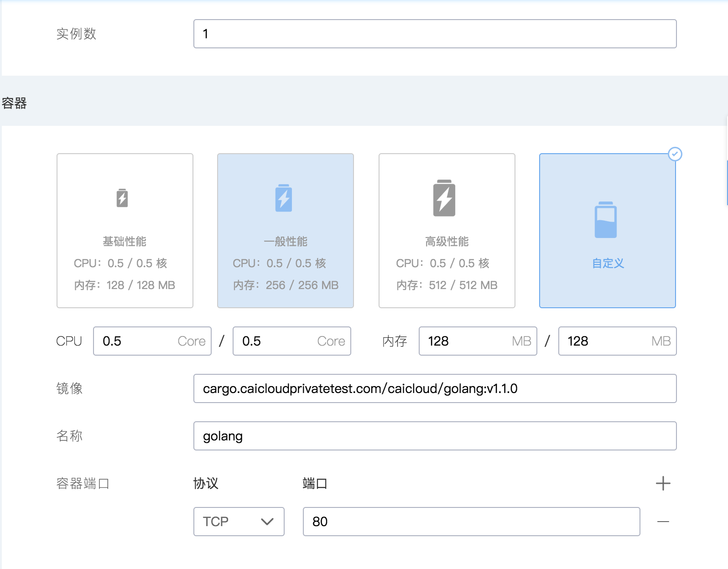Click the basic performance battery icon

(x=122, y=198)
